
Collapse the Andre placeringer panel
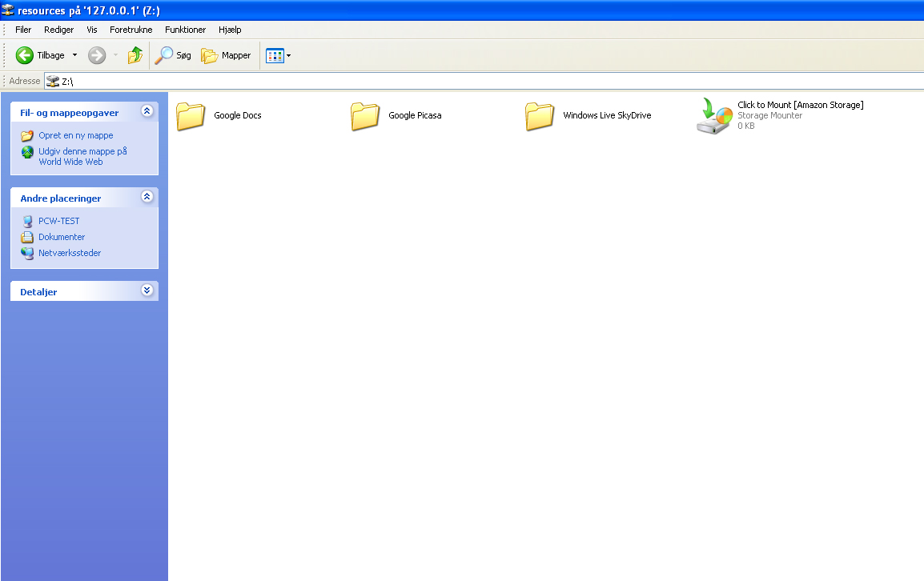[147, 197]
